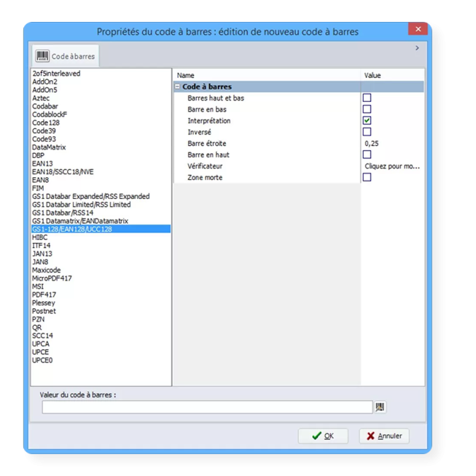
Task: Select QR from the barcode list
Action: click(x=36, y=327)
